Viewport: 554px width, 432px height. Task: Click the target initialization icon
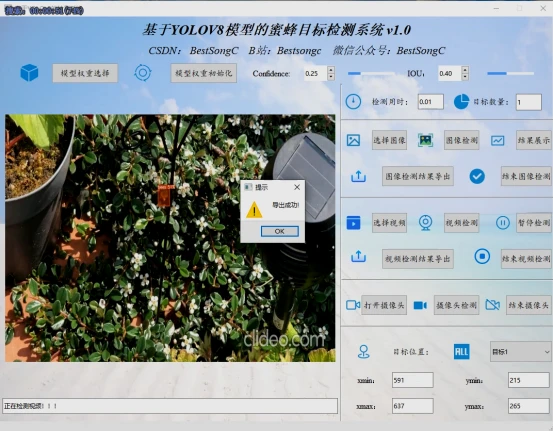pyautogui.click(x=143, y=73)
